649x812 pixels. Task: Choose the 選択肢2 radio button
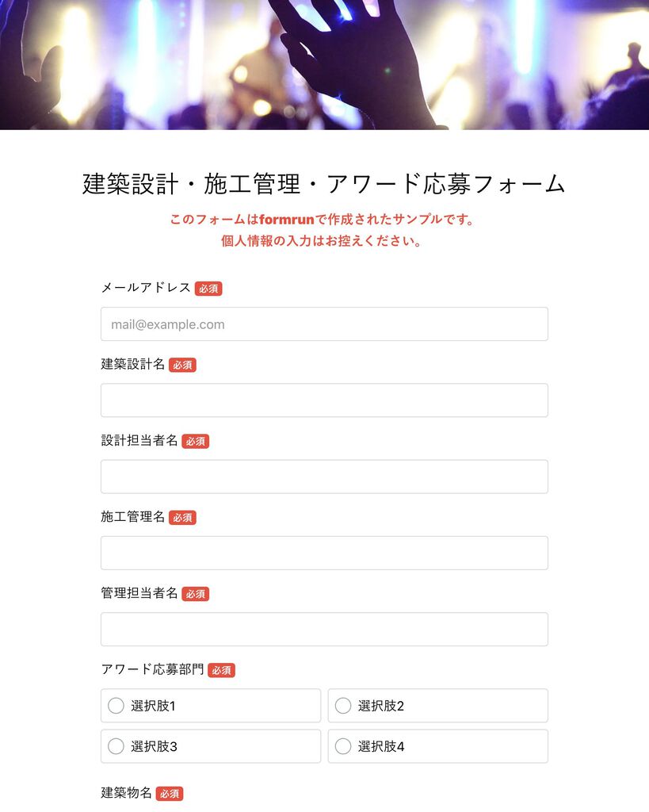coord(438,705)
